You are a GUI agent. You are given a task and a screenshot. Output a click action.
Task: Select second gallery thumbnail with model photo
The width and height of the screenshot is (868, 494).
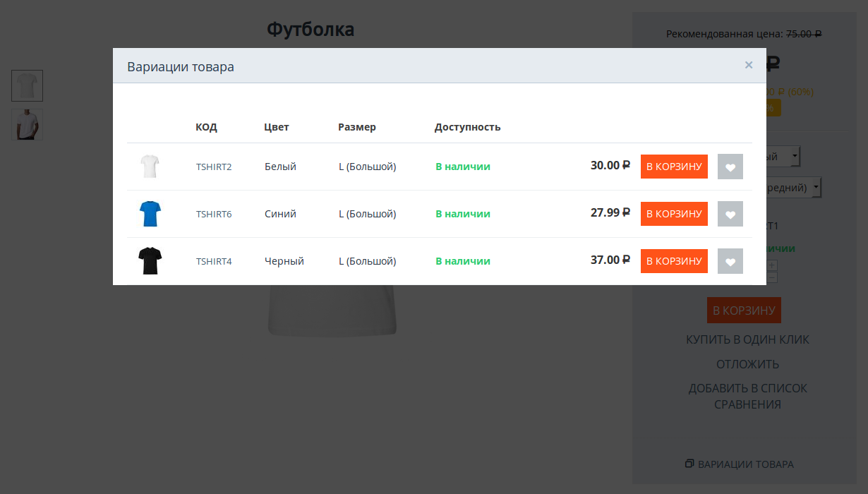[x=28, y=124]
